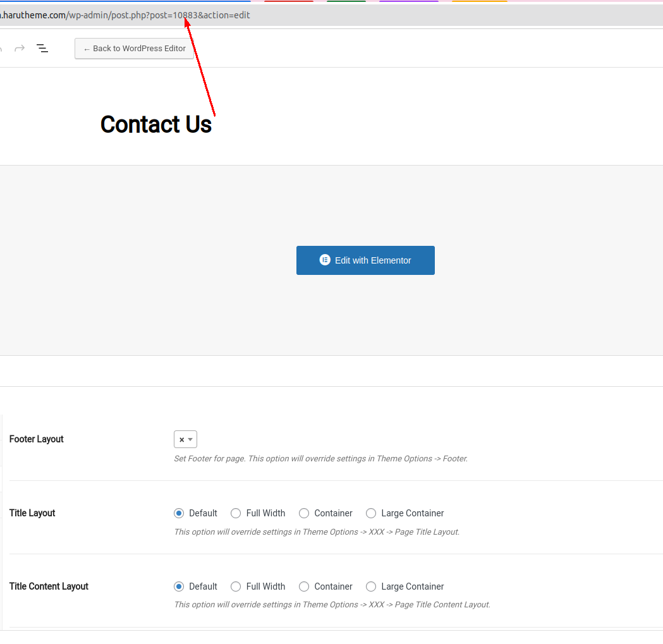Select Full Width for Title Layout
The image size is (663, 644).
[x=236, y=513]
